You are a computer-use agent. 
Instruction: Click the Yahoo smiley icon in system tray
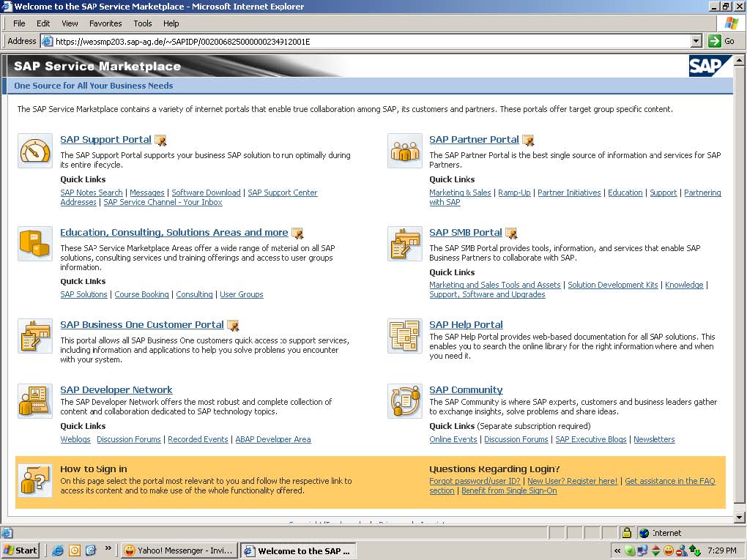click(x=669, y=551)
